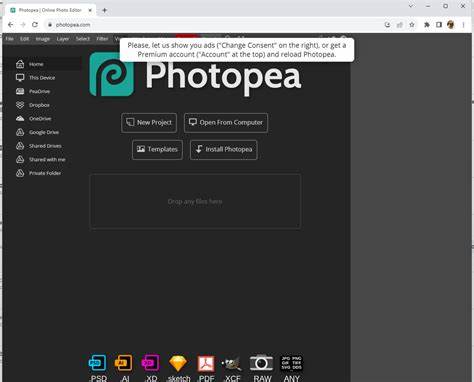Click the XCF GIMP format icon
This screenshot has width=474, height=382.
232,363
